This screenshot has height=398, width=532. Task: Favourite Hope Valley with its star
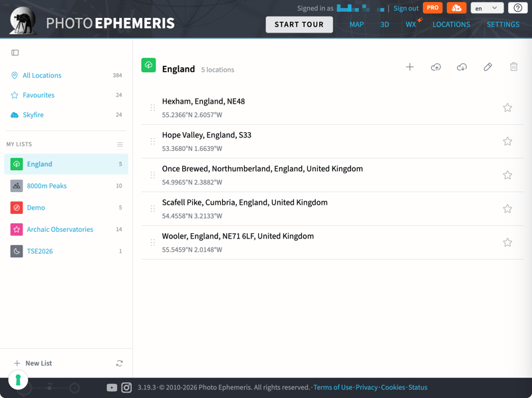507,141
